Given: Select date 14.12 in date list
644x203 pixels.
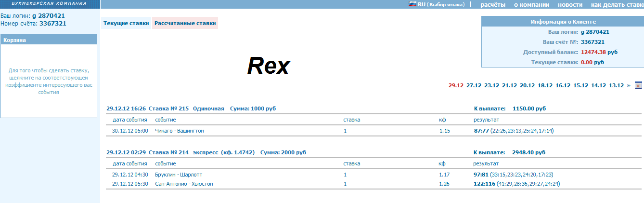Looking at the screenshot, I should click(x=598, y=85).
